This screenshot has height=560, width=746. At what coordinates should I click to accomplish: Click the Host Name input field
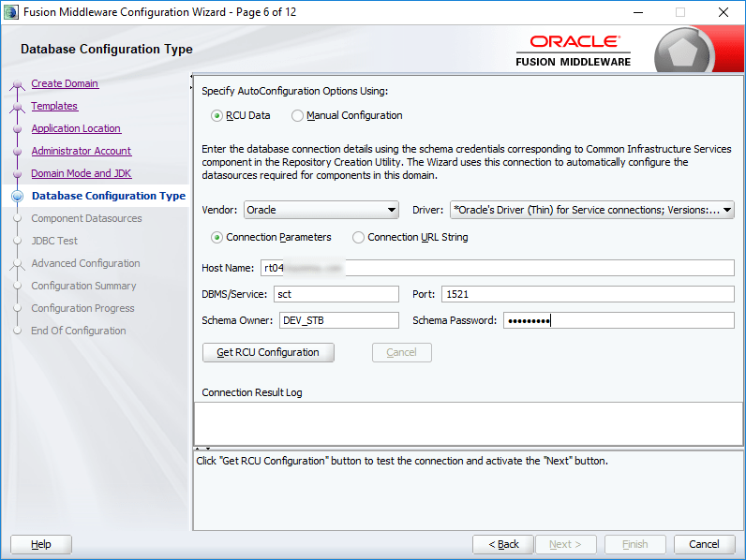497,268
